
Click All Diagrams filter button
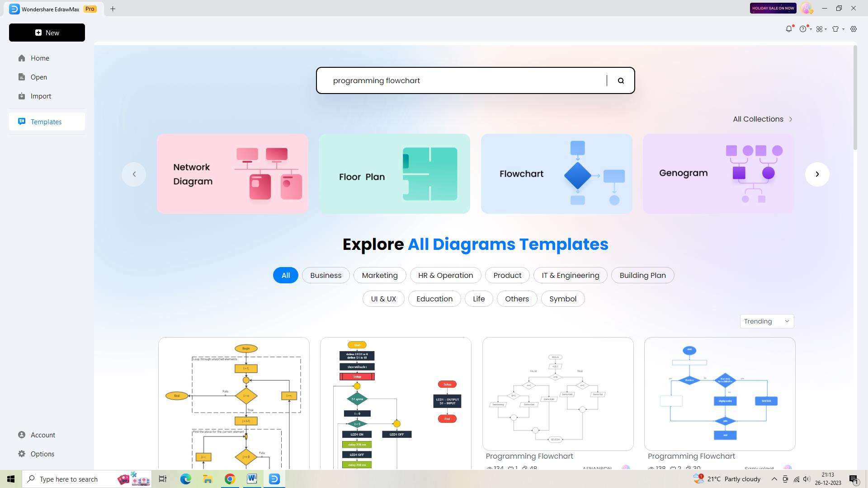click(x=286, y=275)
